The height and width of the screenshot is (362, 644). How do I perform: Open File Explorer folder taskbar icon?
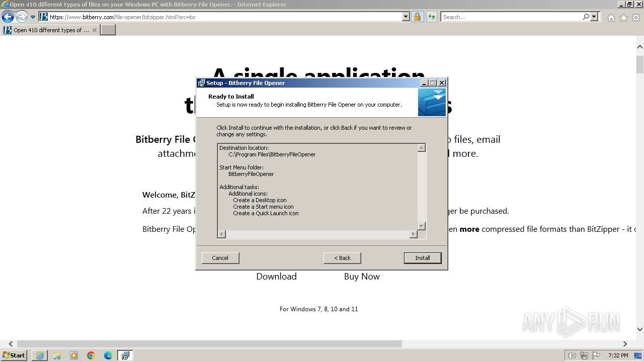(57, 355)
